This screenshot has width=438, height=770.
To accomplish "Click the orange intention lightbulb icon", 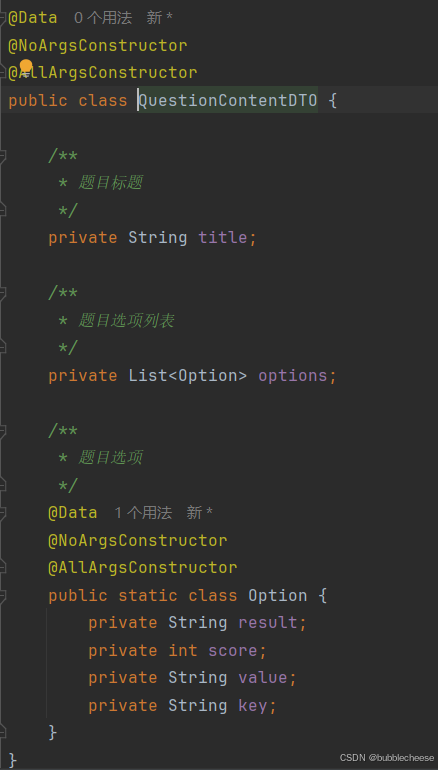I will pos(26,66).
